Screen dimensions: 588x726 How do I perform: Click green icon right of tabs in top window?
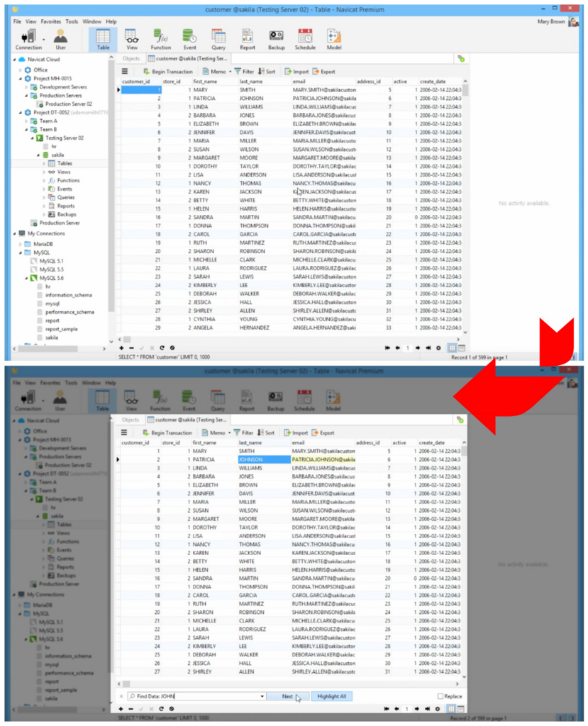pyautogui.click(x=460, y=58)
